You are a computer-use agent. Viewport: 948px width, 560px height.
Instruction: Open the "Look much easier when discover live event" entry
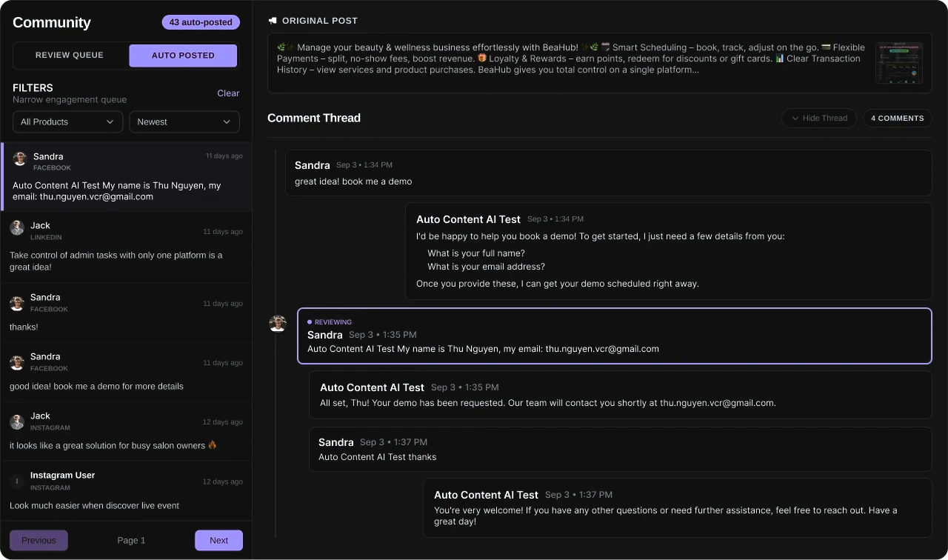tap(126, 490)
